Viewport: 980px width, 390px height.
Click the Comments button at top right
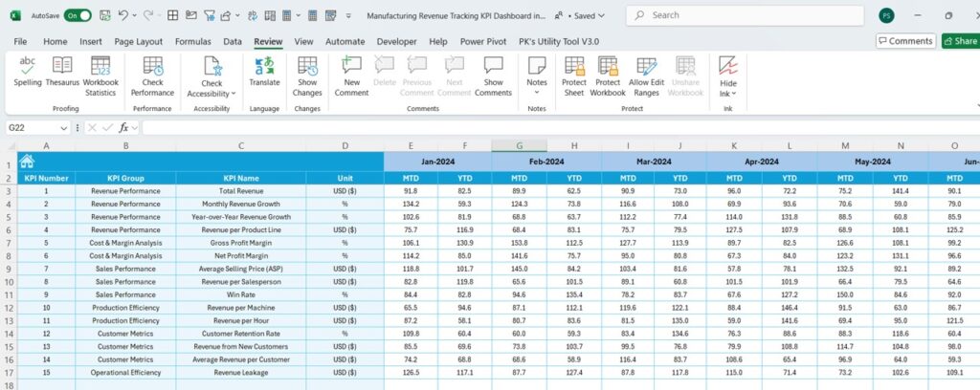pyautogui.click(x=905, y=41)
